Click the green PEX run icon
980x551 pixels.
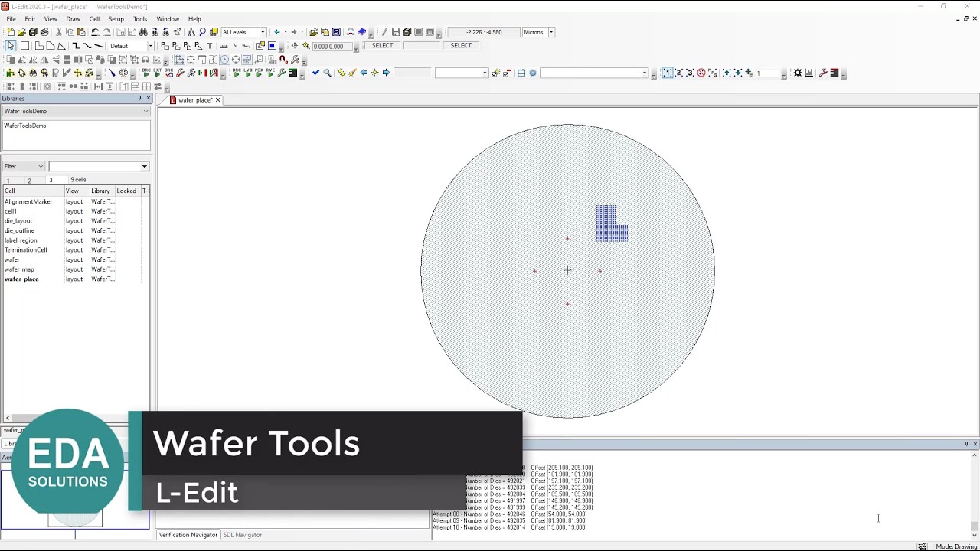click(259, 73)
